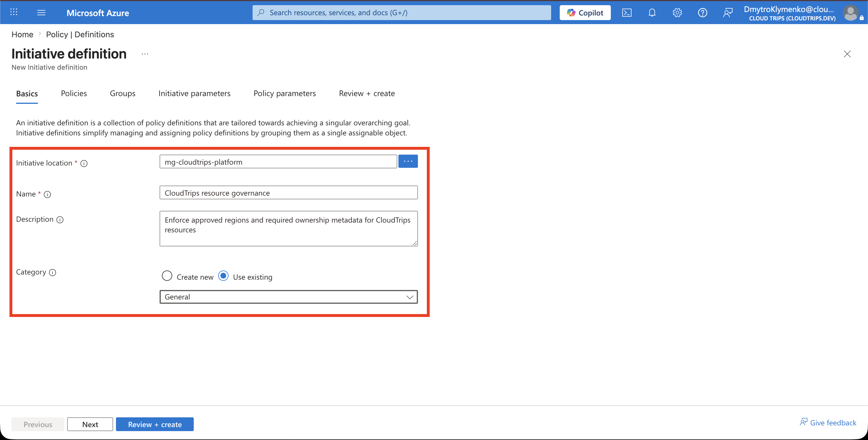Open portal settings gear

click(x=677, y=13)
